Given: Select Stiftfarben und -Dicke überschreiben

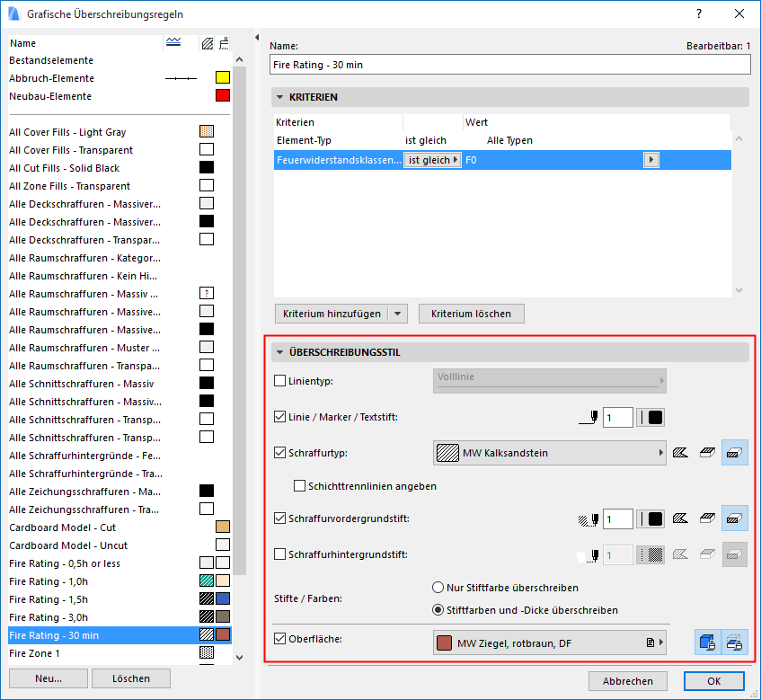Looking at the screenshot, I should 438,610.
